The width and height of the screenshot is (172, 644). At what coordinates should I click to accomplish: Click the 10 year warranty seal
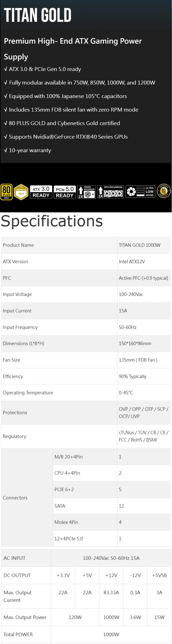(164, 191)
